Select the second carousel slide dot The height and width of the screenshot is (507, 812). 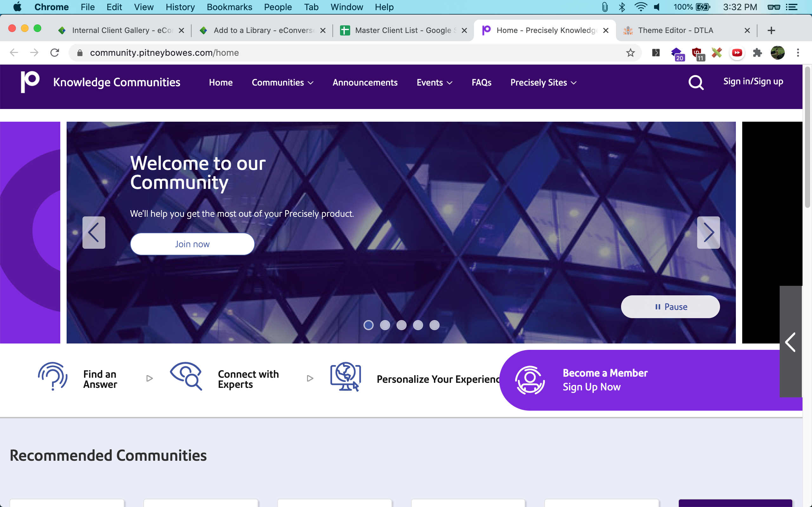pyautogui.click(x=385, y=325)
